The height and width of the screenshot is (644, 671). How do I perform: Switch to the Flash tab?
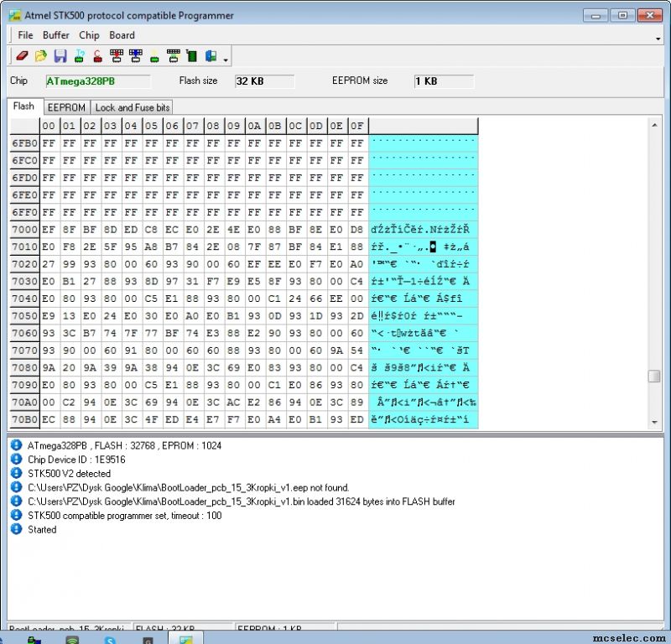point(23,106)
